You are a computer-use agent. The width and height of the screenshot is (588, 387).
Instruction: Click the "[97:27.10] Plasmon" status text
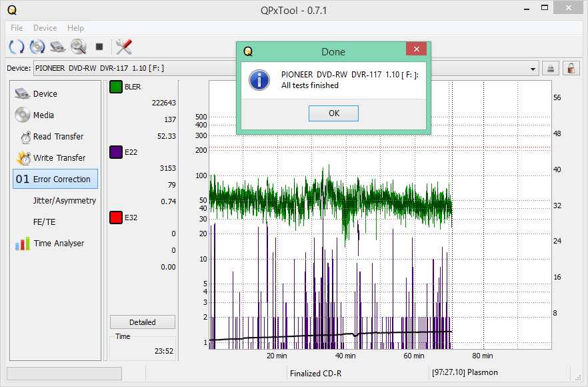[465, 372]
